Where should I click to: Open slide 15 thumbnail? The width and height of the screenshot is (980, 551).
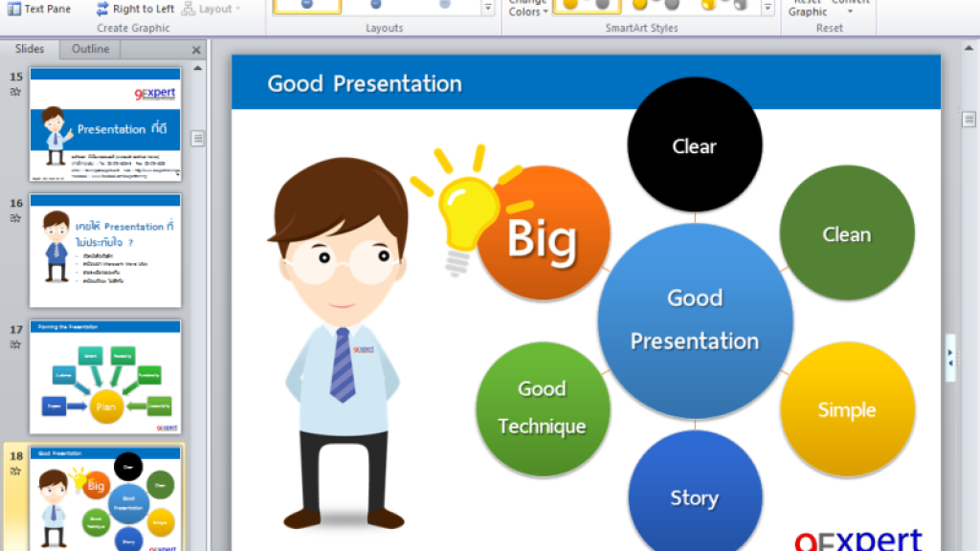pyautogui.click(x=105, y=124)
